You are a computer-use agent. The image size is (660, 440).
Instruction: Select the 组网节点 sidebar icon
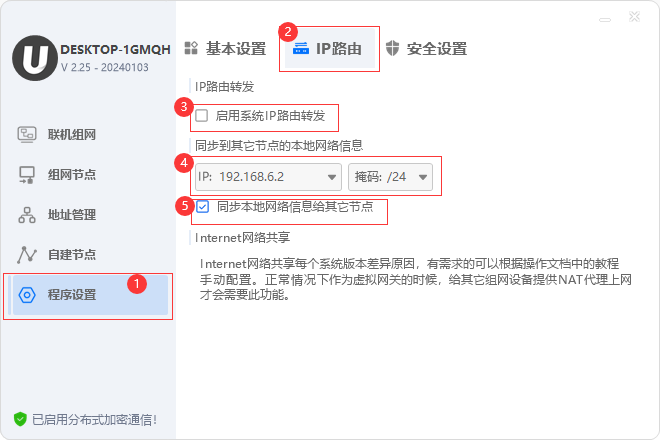(x=27, y=175)
